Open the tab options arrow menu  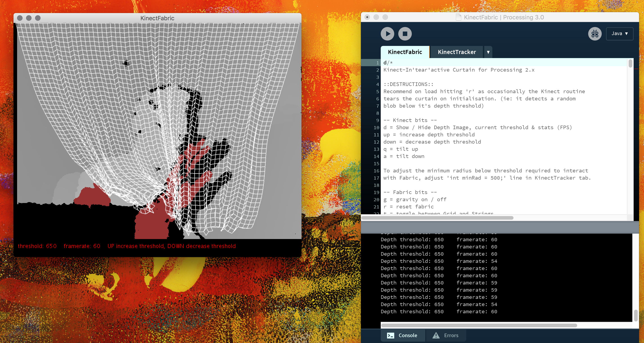488,52
